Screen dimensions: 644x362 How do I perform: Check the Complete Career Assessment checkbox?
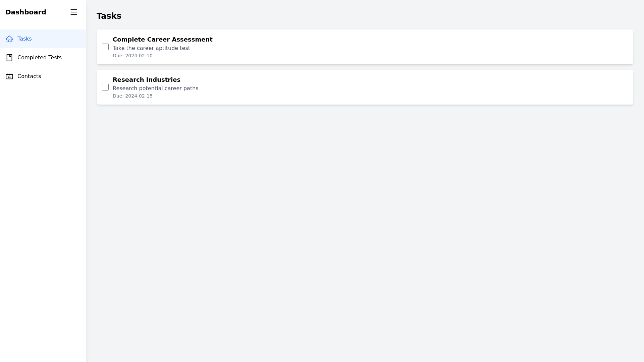[105, 47]
